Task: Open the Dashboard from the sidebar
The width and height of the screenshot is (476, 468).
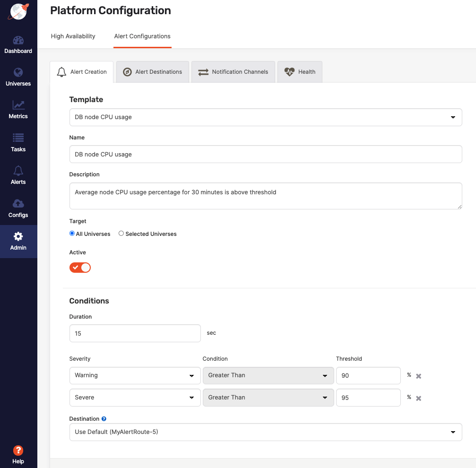Action: tap(18, 44)
